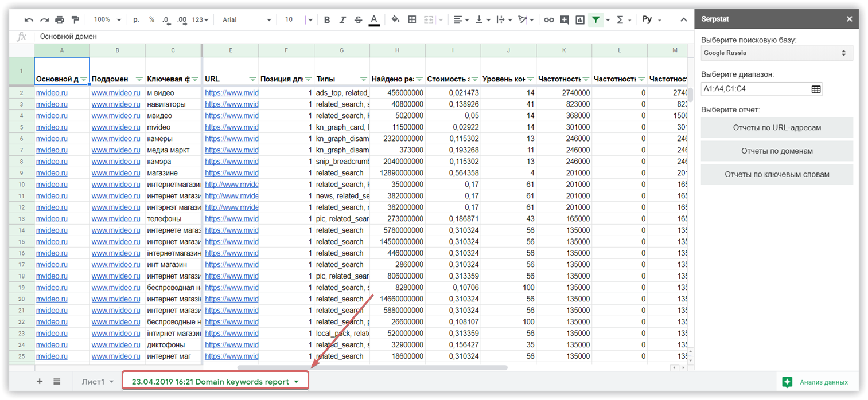Insert a comment
This screenshot has width=868, height=400.
[x=565, y=20]
